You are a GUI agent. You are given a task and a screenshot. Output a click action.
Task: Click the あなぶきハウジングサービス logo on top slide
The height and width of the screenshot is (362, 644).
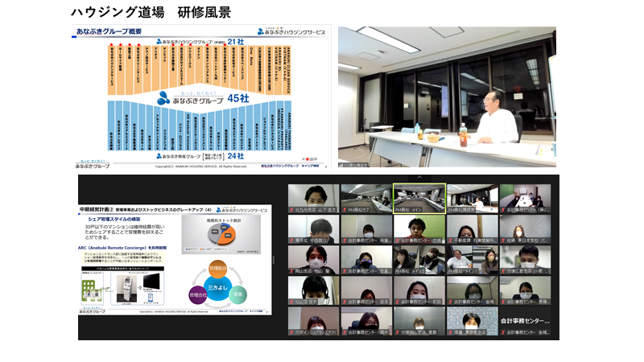click(292, 31)
